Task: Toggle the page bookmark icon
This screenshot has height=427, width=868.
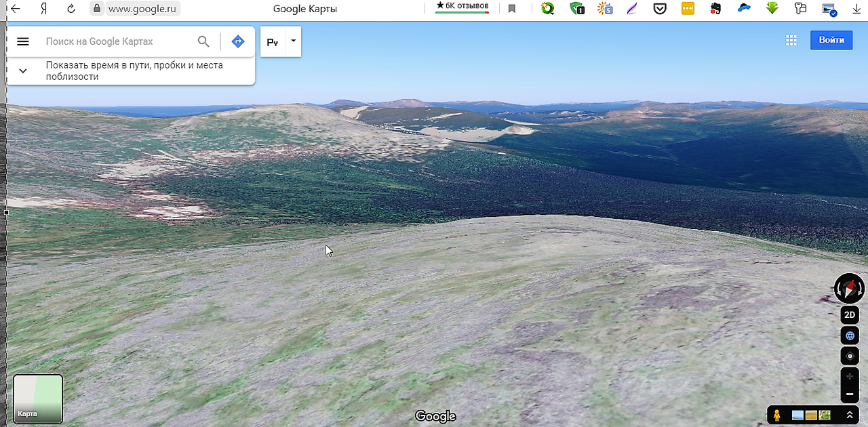Action: point(512,9)
